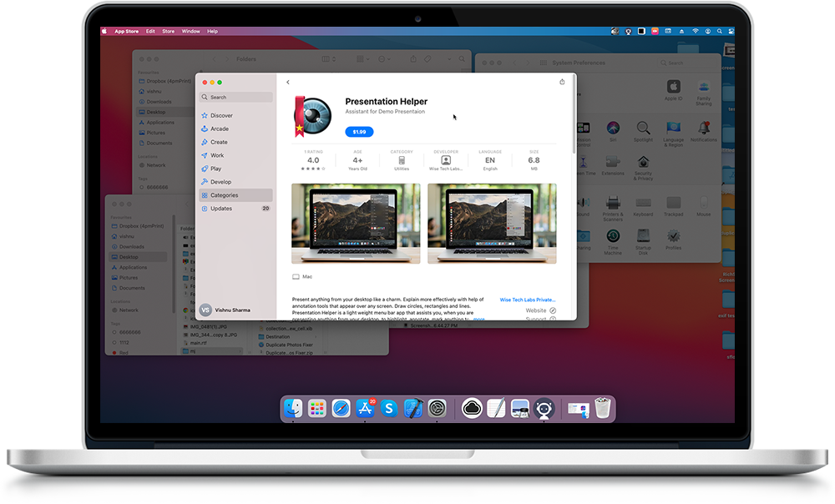
Task: Click the Spotlight search icon in menu bar
Action: [720, 32]
